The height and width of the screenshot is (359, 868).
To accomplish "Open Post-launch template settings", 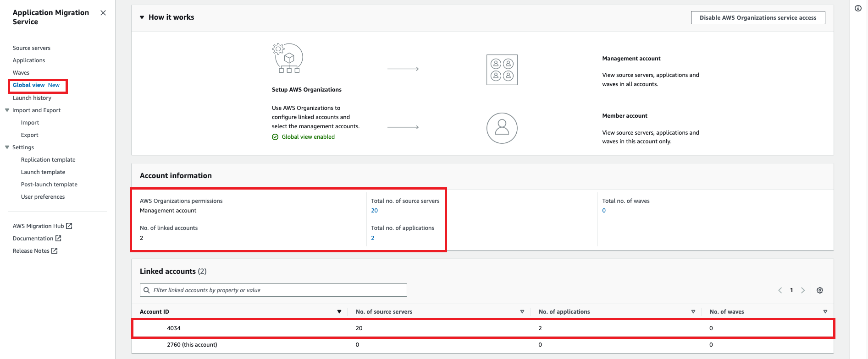I will (x=49, y=185).
